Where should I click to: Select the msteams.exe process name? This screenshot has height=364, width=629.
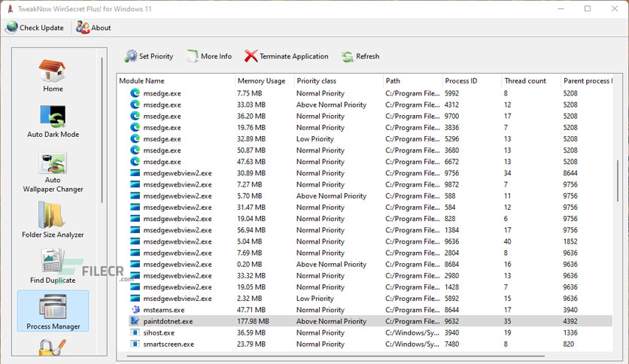pyautogui.click(x=164, y=310)
